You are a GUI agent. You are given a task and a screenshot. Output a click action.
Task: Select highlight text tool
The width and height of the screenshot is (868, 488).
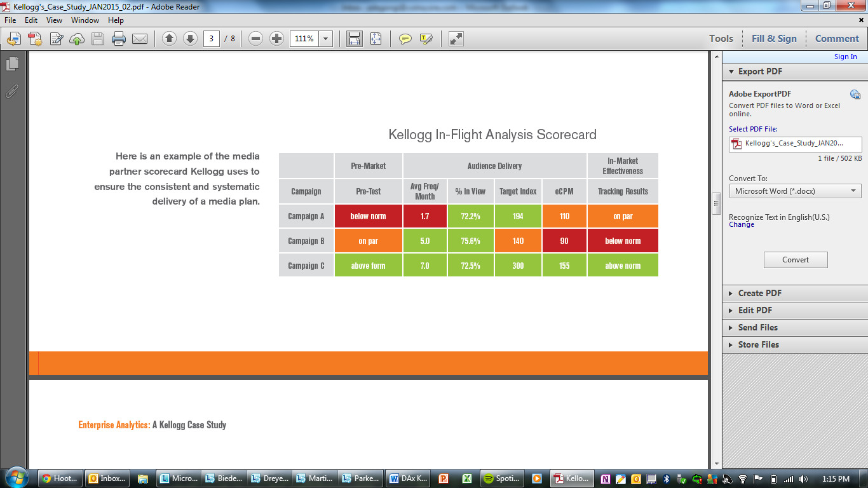(x=426, y=39)
